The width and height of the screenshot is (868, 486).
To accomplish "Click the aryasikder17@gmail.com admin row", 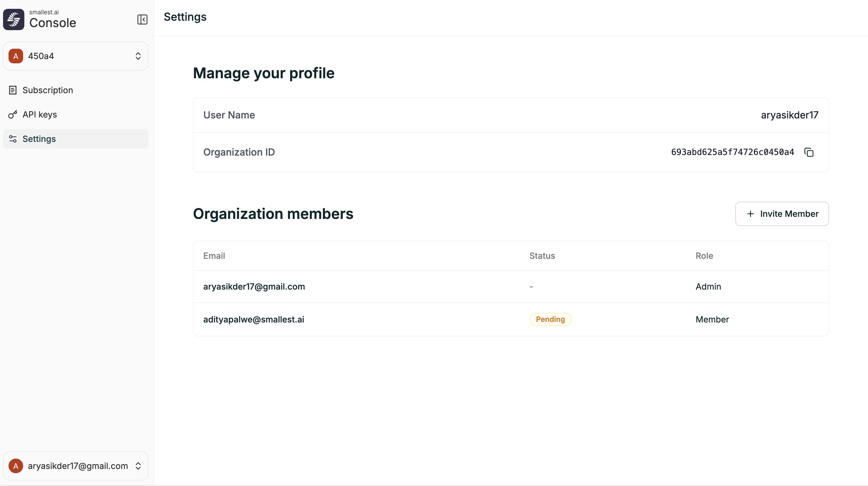I will click(254, 287).
